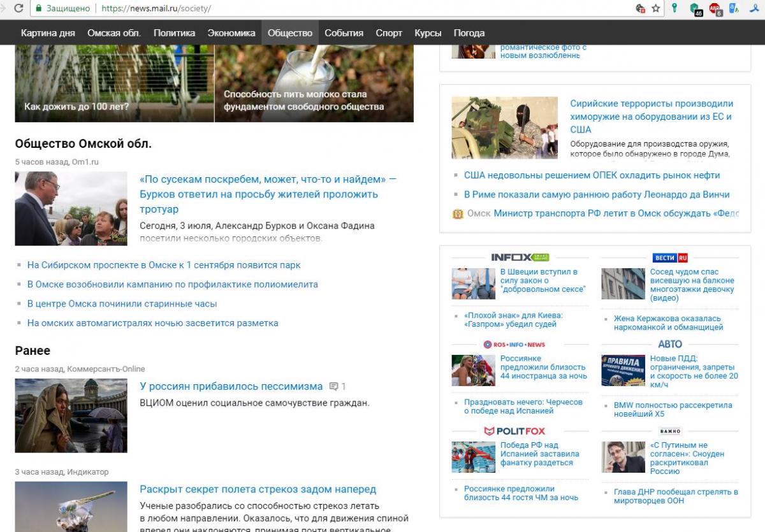The image size is (765, 532).
Task: Open Syrian terrorists chemical weapons headline
Action: 652,116
